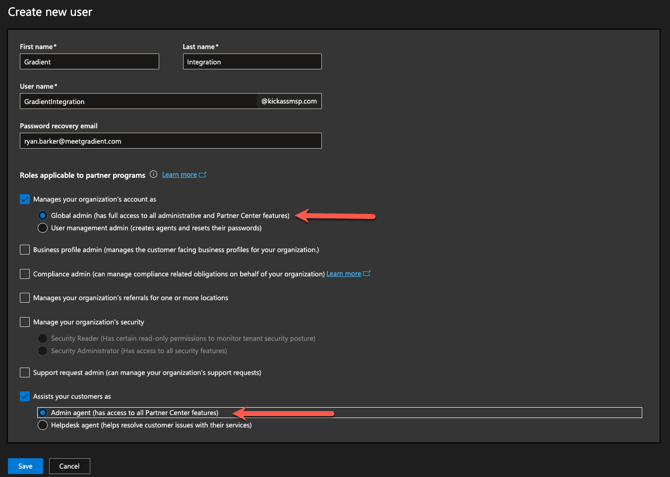Select the Global admin radio button
Screen dimensions: 670x477
click(42, 215)
